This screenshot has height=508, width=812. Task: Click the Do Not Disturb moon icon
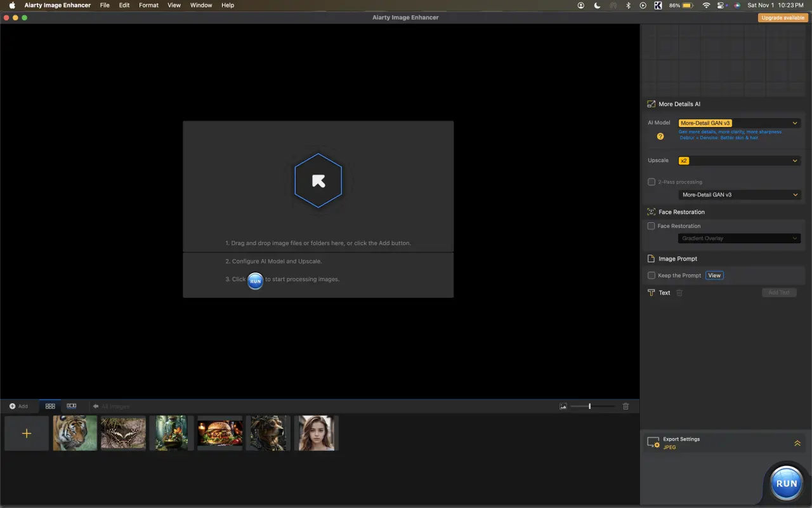(597, 5)
